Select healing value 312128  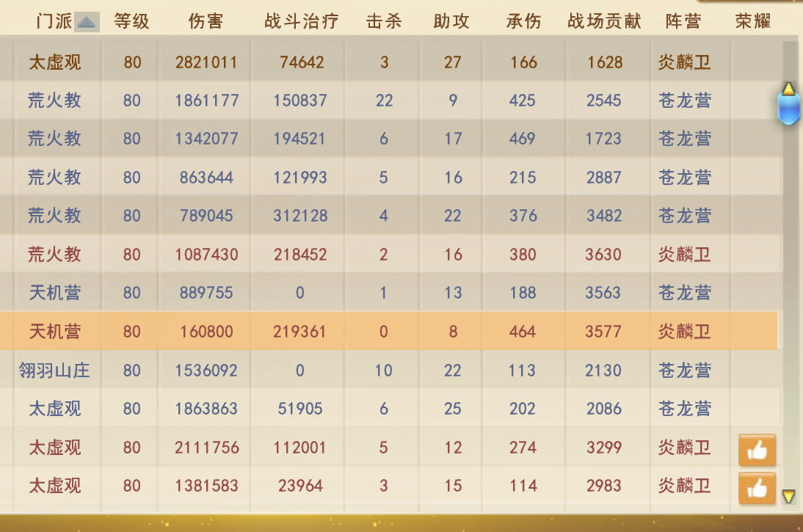click(x=300, y=216)
